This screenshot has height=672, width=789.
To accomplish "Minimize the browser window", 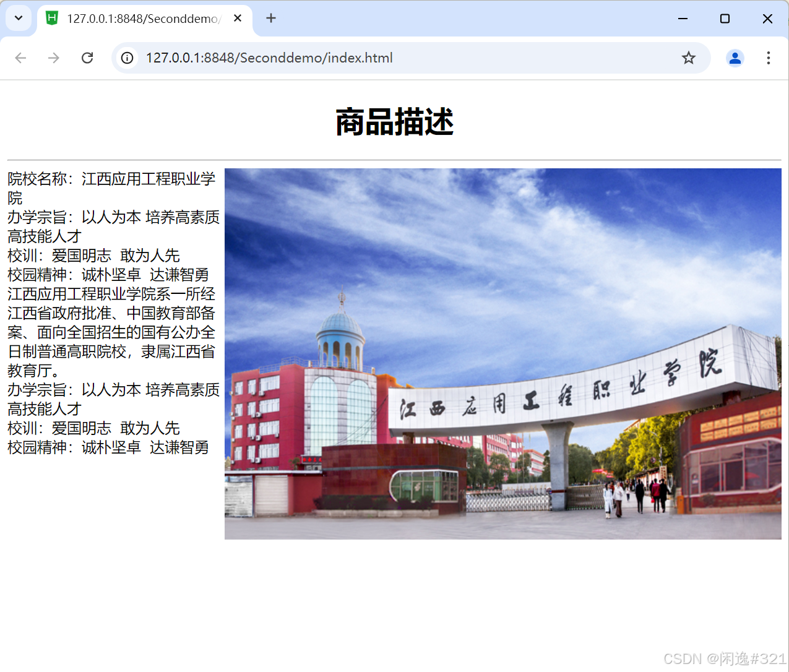I will [683, 19].
